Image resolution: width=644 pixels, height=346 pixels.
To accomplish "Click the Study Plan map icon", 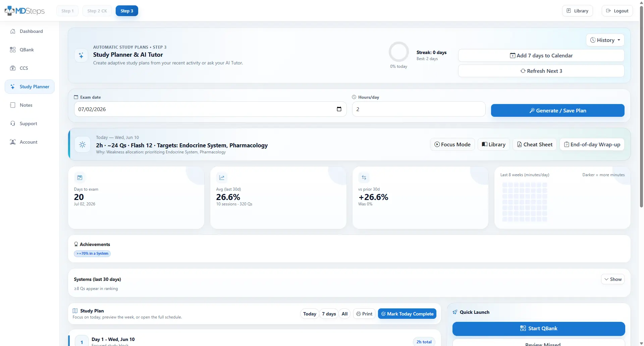I will tap(75, 311).
